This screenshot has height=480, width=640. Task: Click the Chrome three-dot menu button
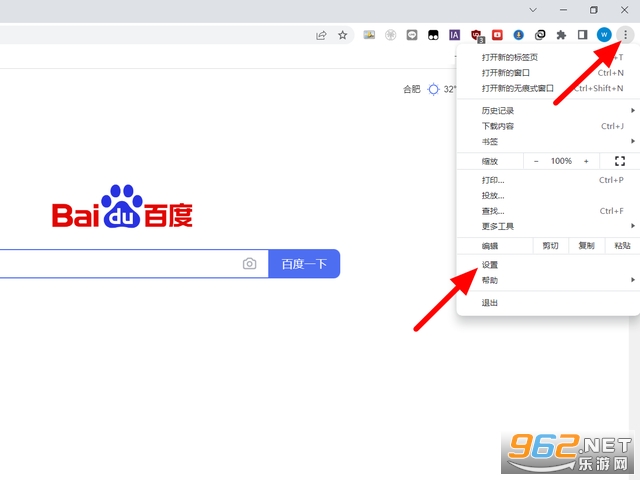tap(625, 34)
